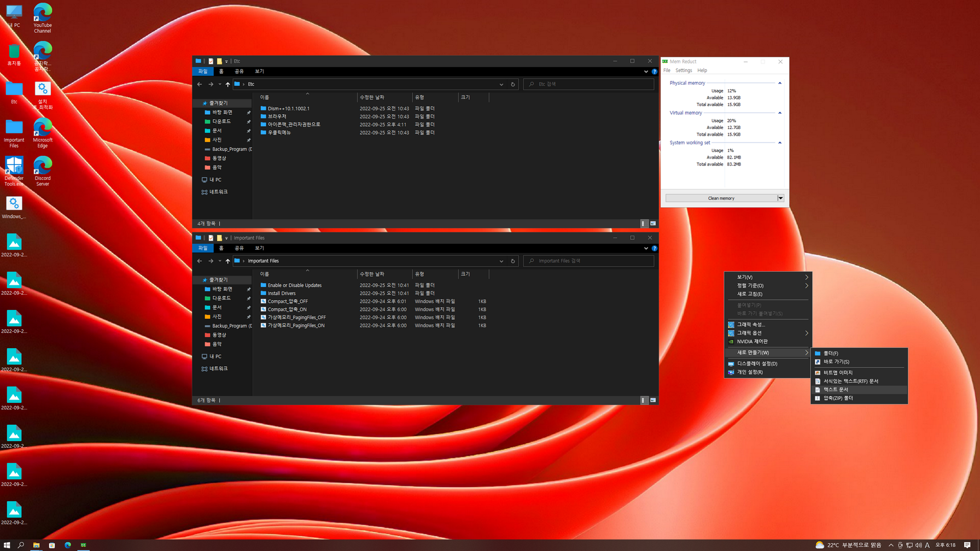Open Windows Start button
The image size is (980, 551).
tap(7, 545)
